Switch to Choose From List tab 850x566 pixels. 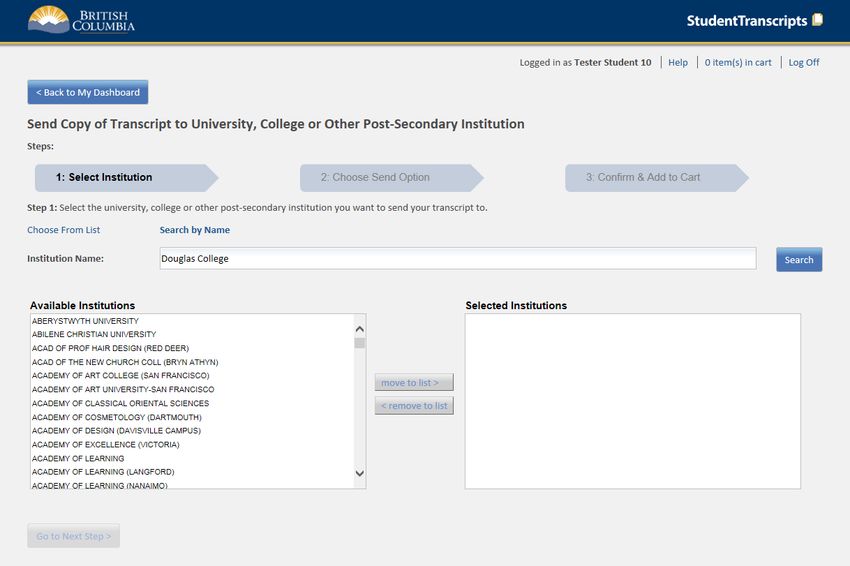(63, 230)
